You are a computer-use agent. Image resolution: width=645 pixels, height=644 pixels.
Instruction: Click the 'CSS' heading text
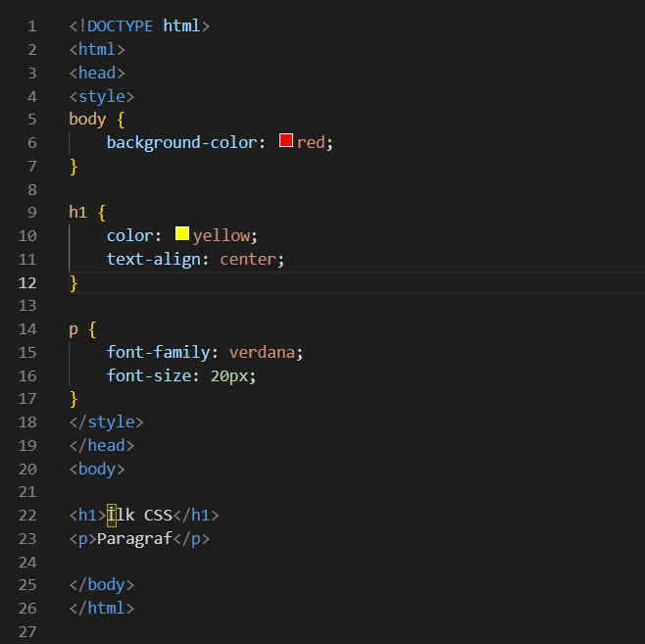(x=158, y=515)
